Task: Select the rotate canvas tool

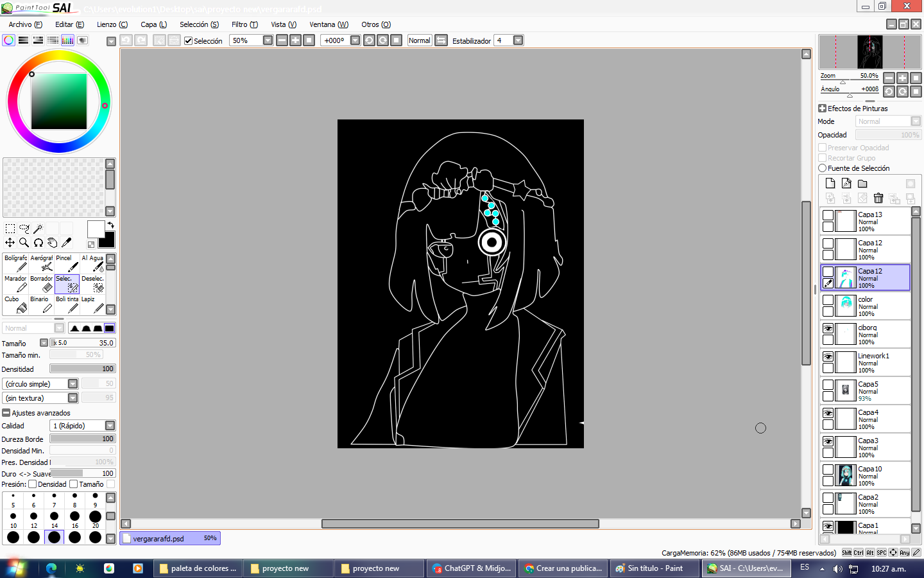Action: point(38,243)
